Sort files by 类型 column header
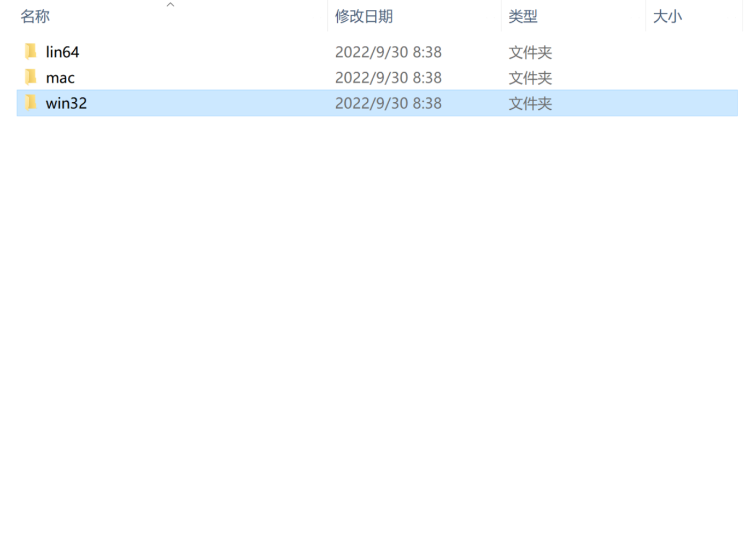756x541 pixels. tap(523, 16)
